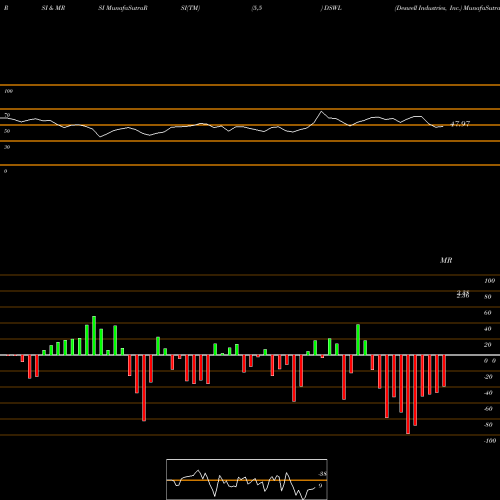Screen dimensions: 500x500
Task: Click the 47.97 RSI value label
Action: [x=460, y=124]
